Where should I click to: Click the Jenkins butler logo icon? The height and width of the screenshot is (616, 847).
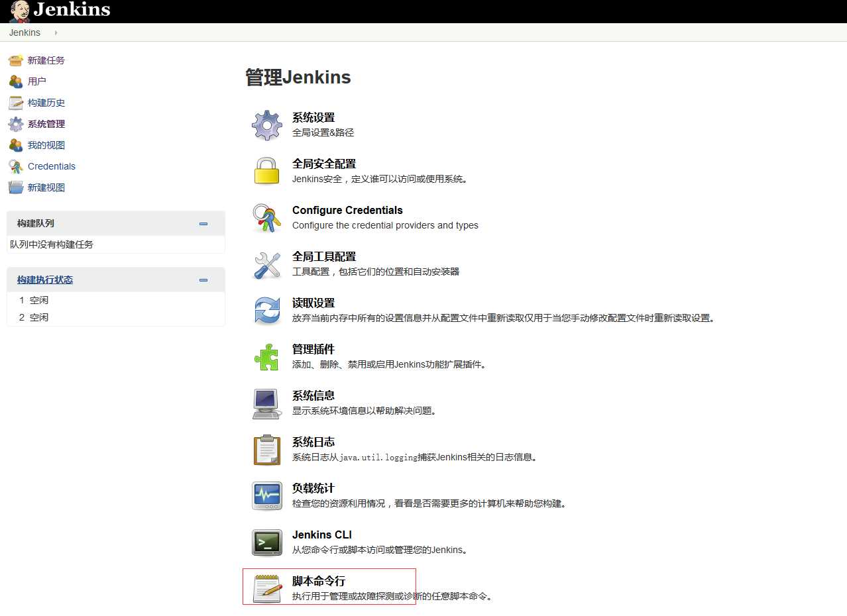19,11
